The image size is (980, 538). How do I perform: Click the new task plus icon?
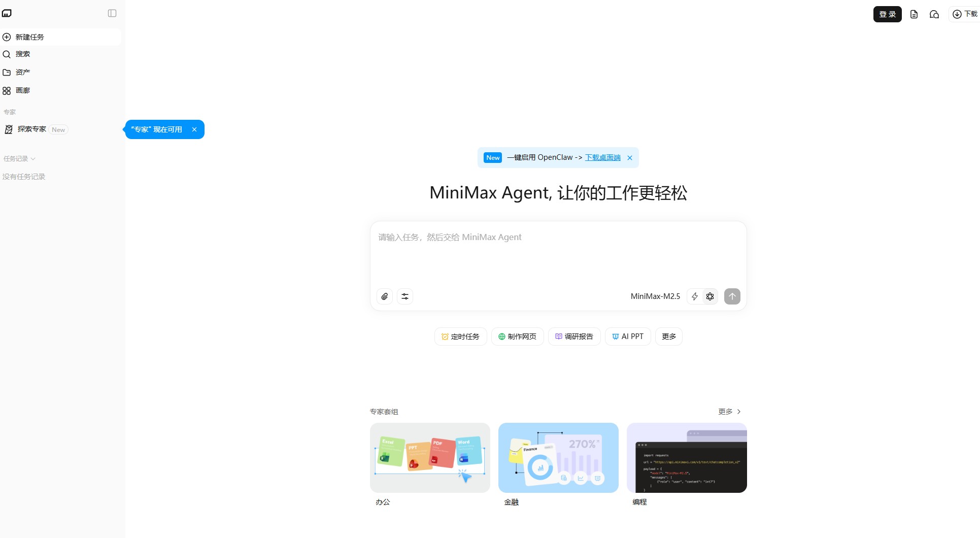click(x=7, y=37)
